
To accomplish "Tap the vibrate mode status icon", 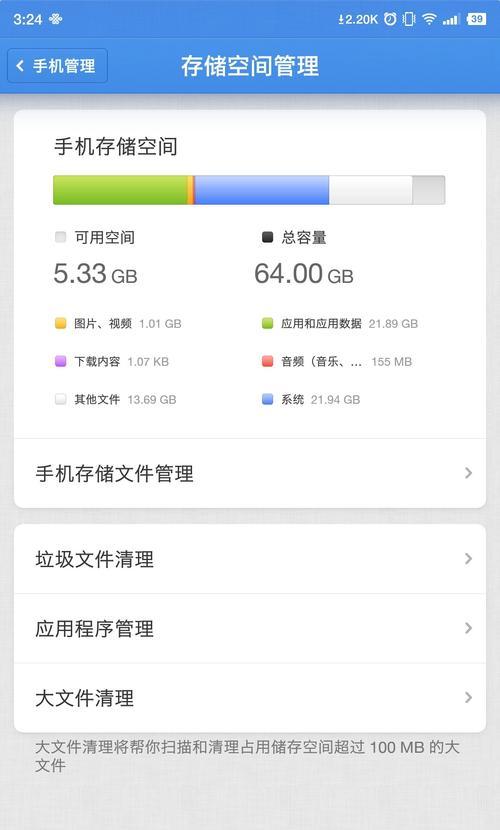I will pyautogui.click(x=409, y=20).
